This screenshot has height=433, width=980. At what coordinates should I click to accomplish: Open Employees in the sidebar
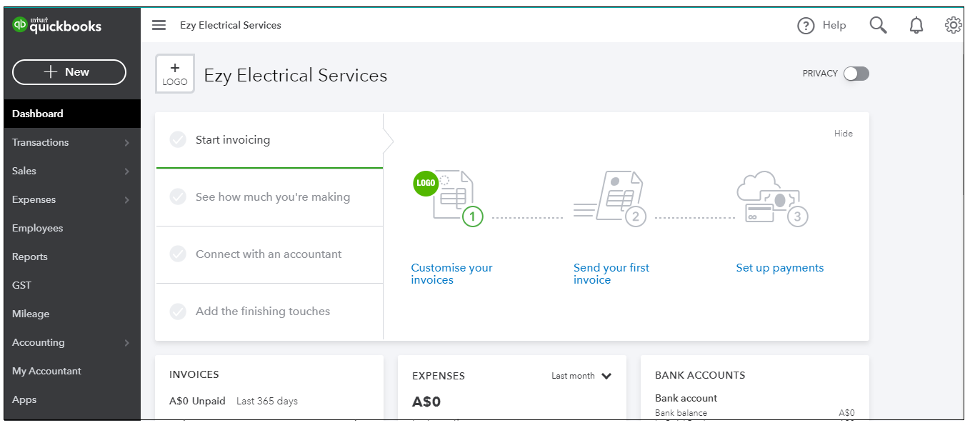(x=72, y=228)
